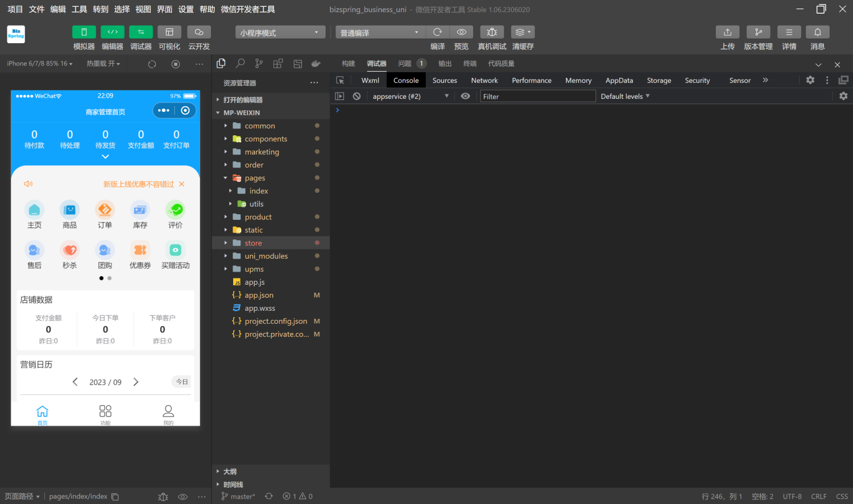Screen dimensions: 853x504
Task: Select iPhone 6/7/8 device dropdown
Action: (x=40, y=64)
